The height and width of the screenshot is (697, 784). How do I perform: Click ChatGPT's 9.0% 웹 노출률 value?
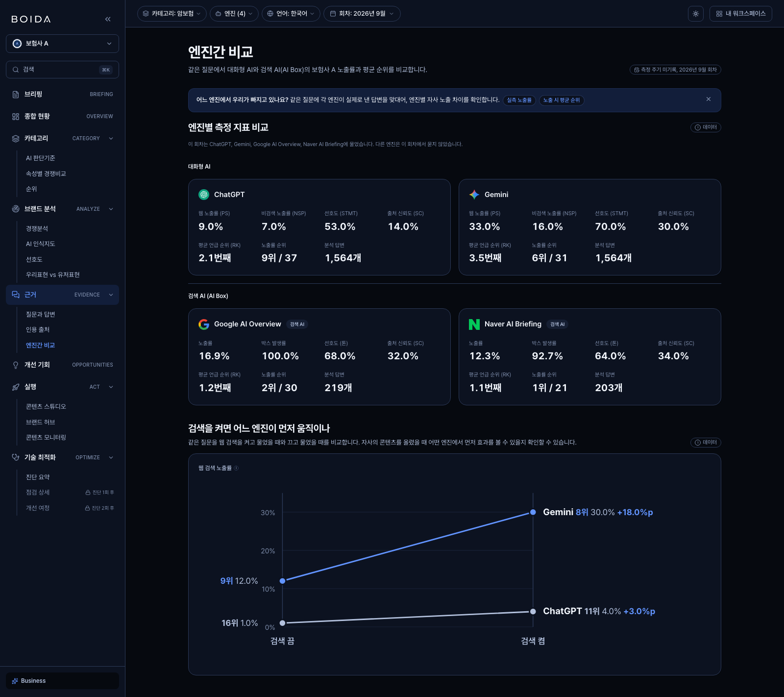tap(211, 226)
